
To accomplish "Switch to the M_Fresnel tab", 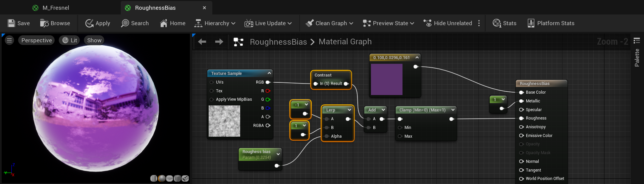I will (56, 8).
